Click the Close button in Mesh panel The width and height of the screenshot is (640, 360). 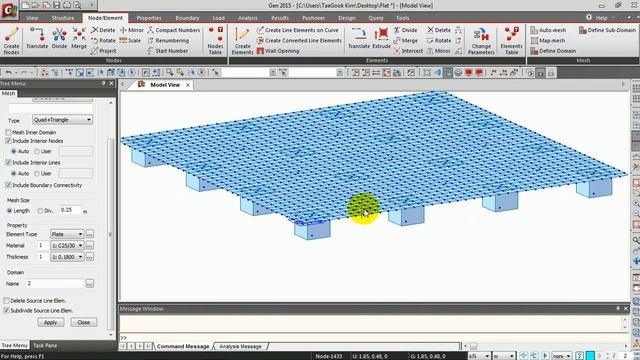pos(84,322)
